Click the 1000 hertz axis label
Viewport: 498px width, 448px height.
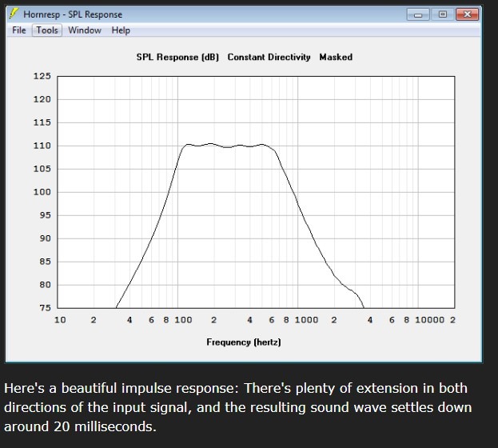point(306,320)
